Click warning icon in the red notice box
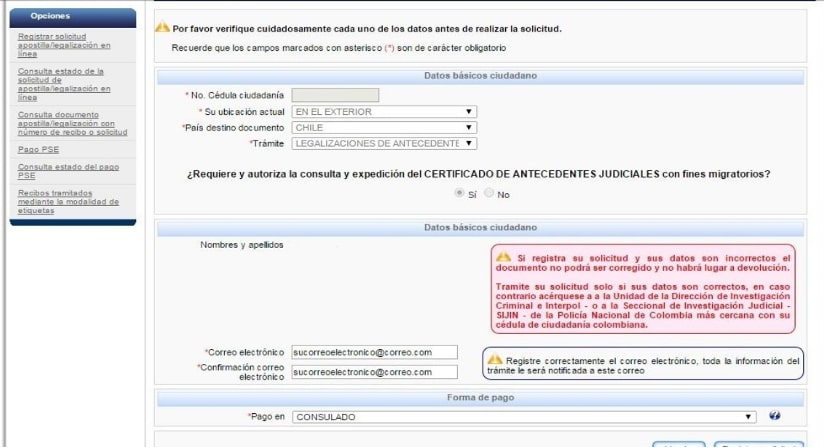Screen dimensions: 824x448 (504, 256)
